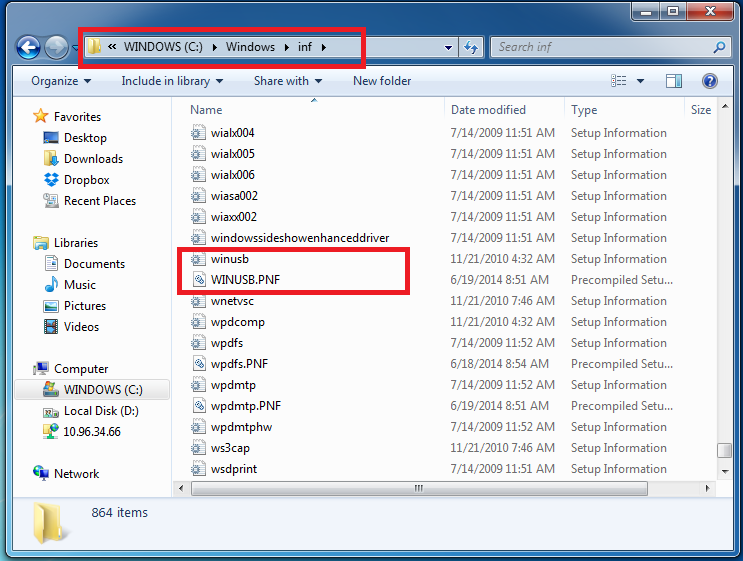Open the Organize menu
743x561 pixels.
tap(61, 81)
